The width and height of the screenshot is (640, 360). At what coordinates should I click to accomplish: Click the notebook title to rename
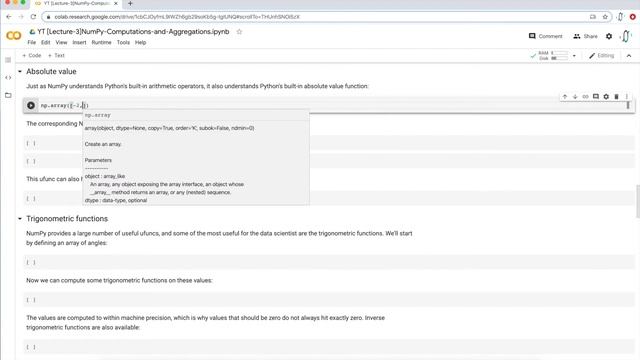pos(133,31)
